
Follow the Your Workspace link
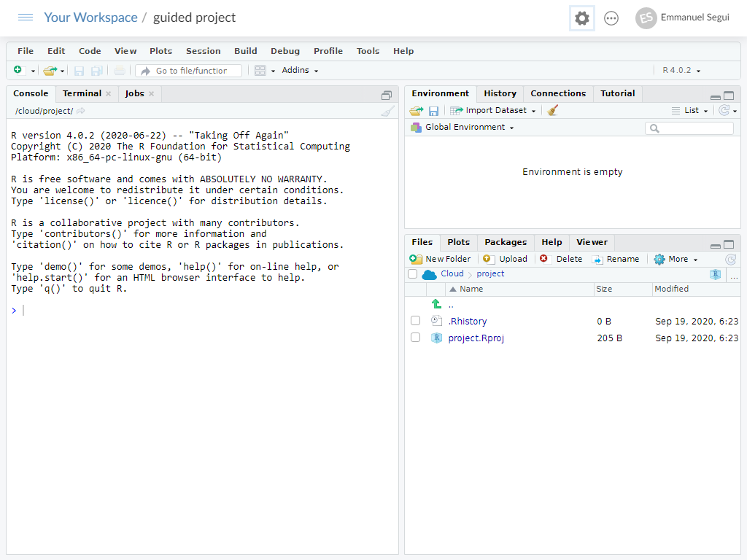(x=90, y=17)
